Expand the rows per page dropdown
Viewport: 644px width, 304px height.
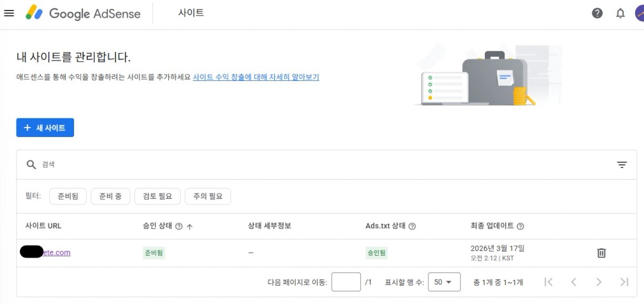(443, 282)
